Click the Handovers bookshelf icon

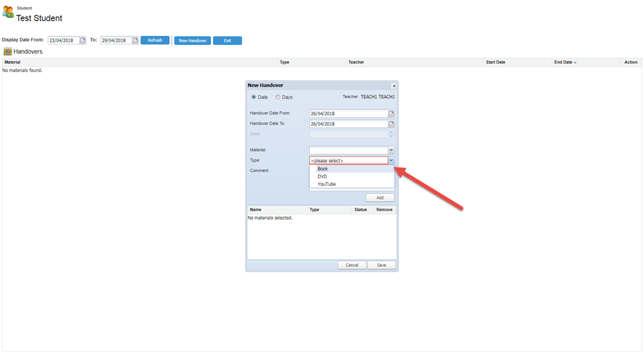[x=8, y=51]
